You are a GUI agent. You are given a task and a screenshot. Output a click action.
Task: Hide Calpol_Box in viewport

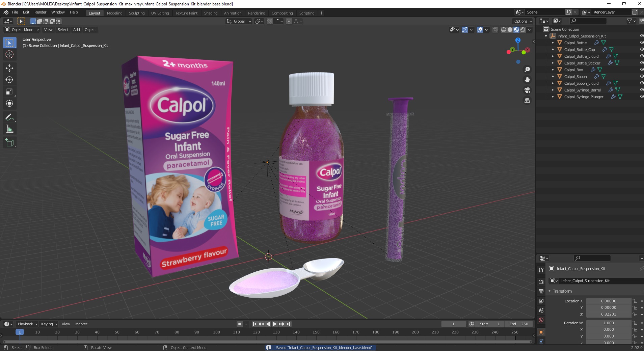coord(641,70)
